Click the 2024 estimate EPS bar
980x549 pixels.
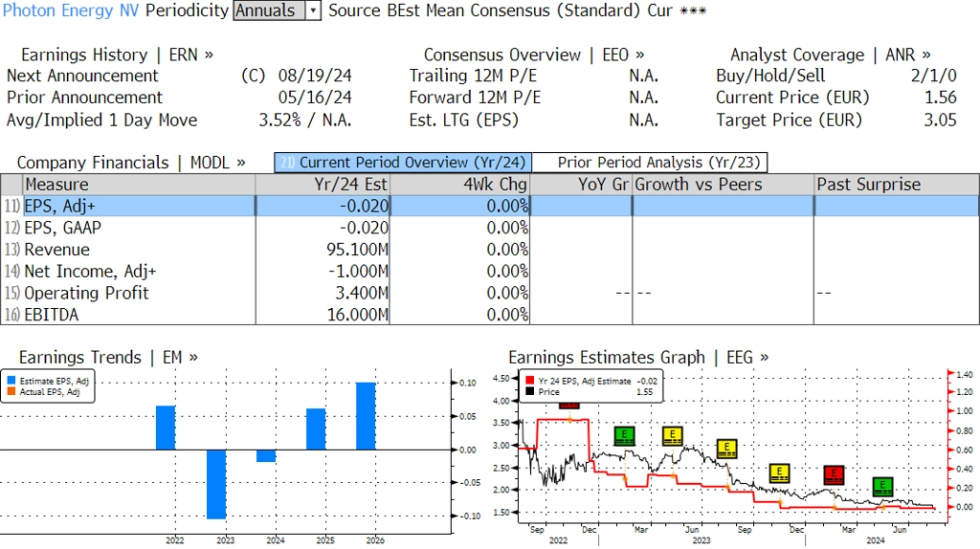(x=266, y=456)
